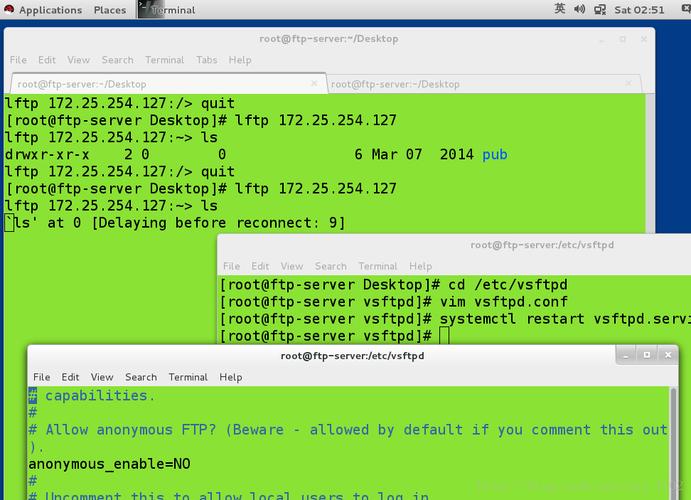Close the front /etc/vsftpd vim window
The width and height of the screenshot is (691, 500).
click(x=668, y=354)
